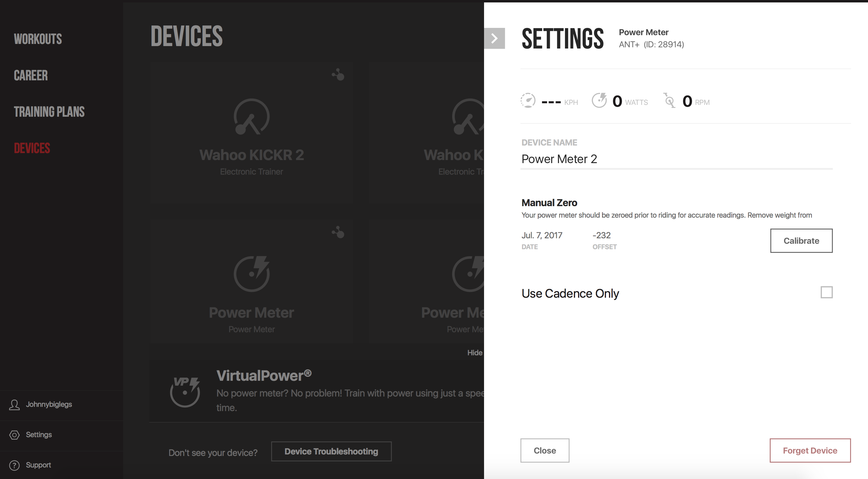Click the Wahoo KICKR 2 trainer icon
868x479 pixels.
coord(252,116)
